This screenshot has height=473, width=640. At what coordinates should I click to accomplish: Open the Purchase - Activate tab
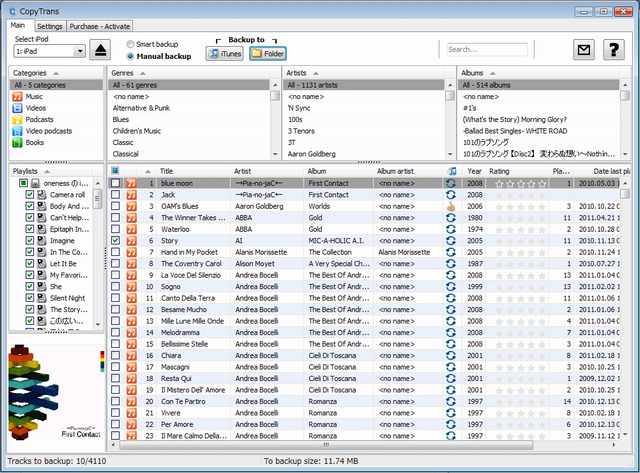pyautogui.click(x=100, y=27)
